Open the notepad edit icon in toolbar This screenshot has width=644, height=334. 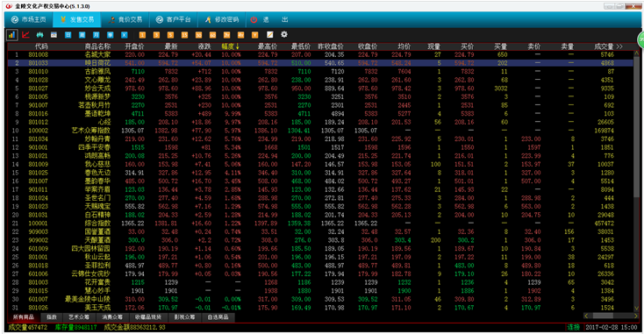[270, 35]
